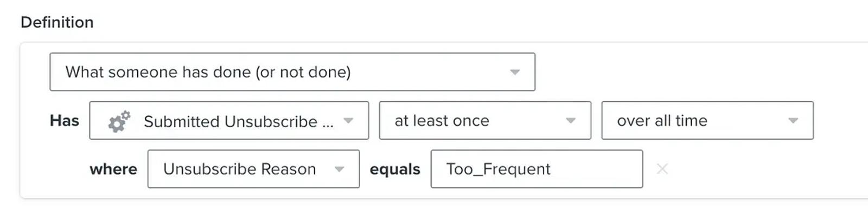
Task: Open the condition type dropdown arrow
Action: point(515,72)
